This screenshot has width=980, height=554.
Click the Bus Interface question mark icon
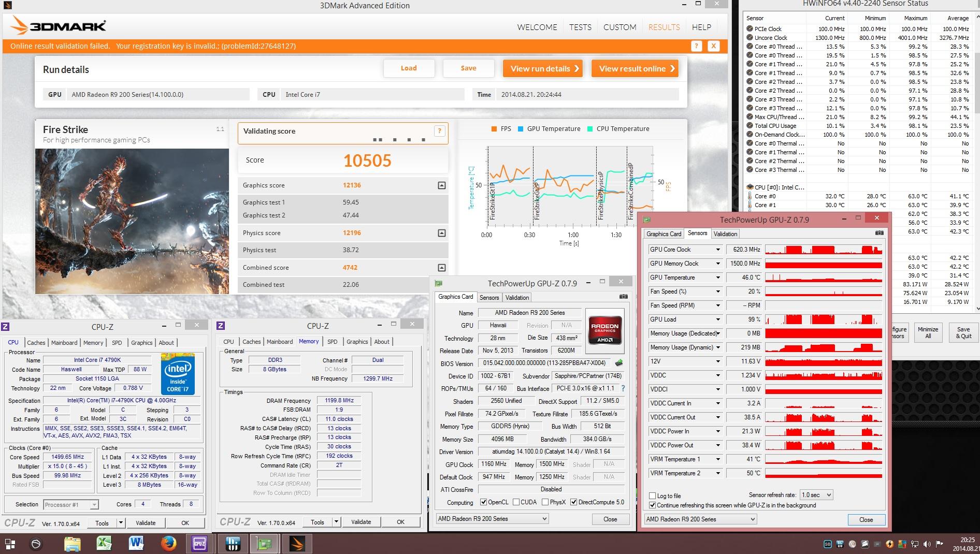coord(623,388)
